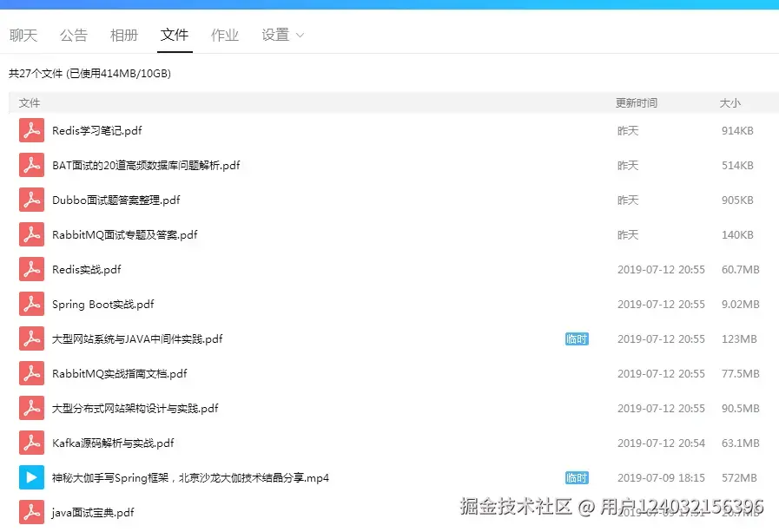The width and height of the screenshot is (779, 532).
Task: Click the file name Spring Boot实战.pdf
Action: coord(102,305)
